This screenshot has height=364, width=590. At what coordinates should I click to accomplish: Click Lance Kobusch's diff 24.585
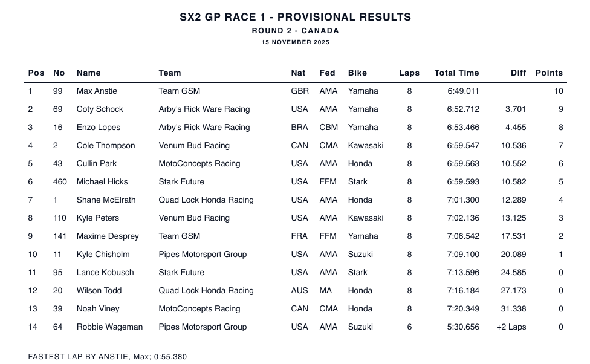pyautogui.click(x=513, y=272)
